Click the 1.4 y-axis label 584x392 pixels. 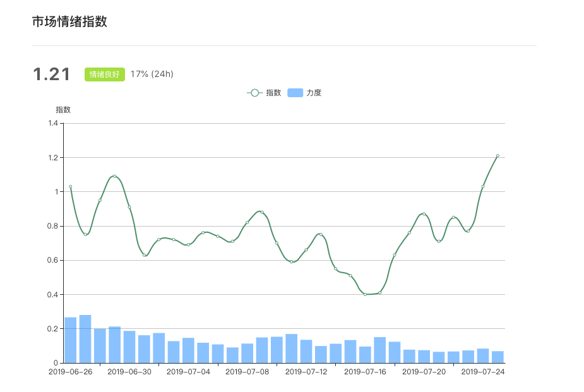[x=53, y=123]
